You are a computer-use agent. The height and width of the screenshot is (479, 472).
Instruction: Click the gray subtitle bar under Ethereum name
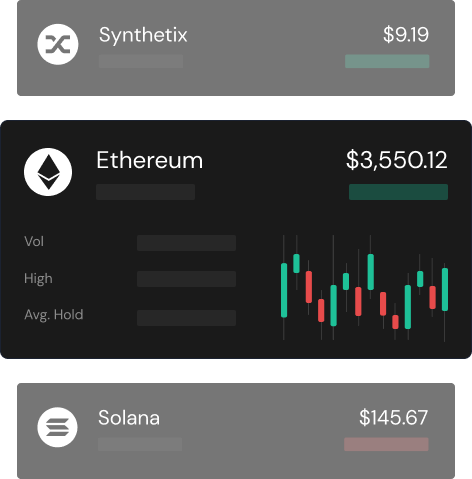(146, 192)
